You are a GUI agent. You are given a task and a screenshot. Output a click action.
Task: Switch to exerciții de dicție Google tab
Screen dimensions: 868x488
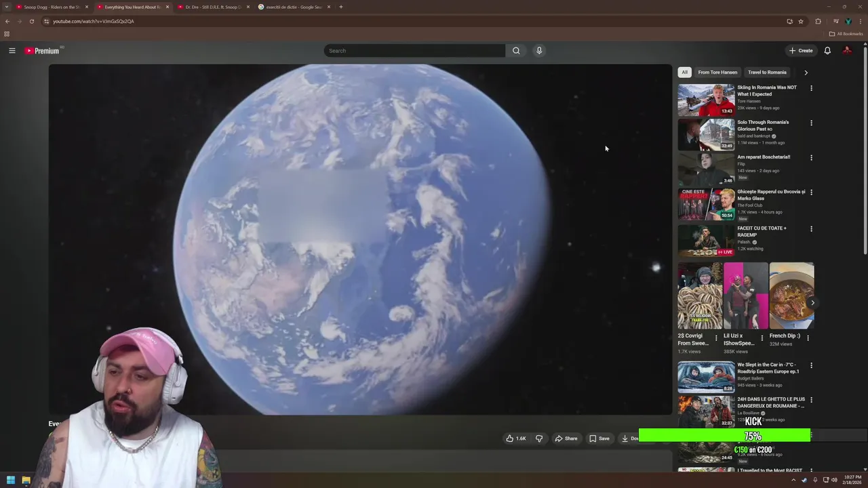[294, 7]
